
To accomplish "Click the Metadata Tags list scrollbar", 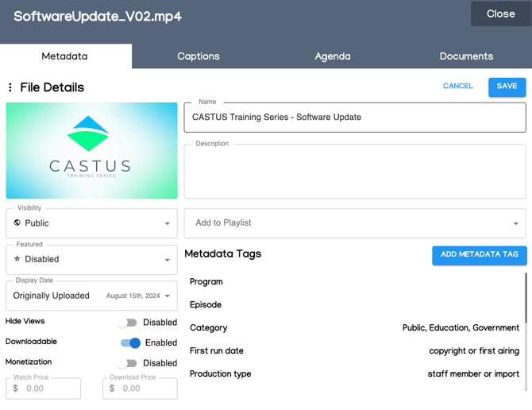I will pos(526,298).
